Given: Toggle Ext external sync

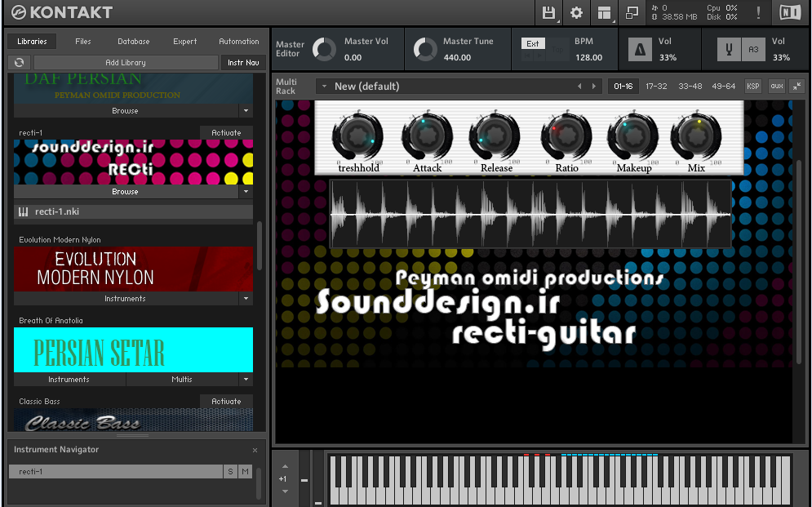Looking at the screenshot, I should pyautogui.click(x=533, y=43).
